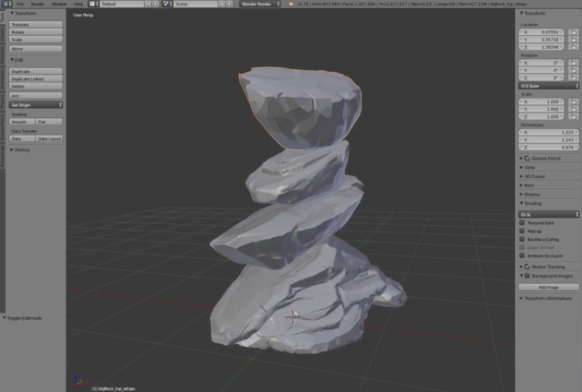Toggle the lock icon for Rotation Y
The width and height of the screenshot is (582, 392).
(x=574, y=70)
